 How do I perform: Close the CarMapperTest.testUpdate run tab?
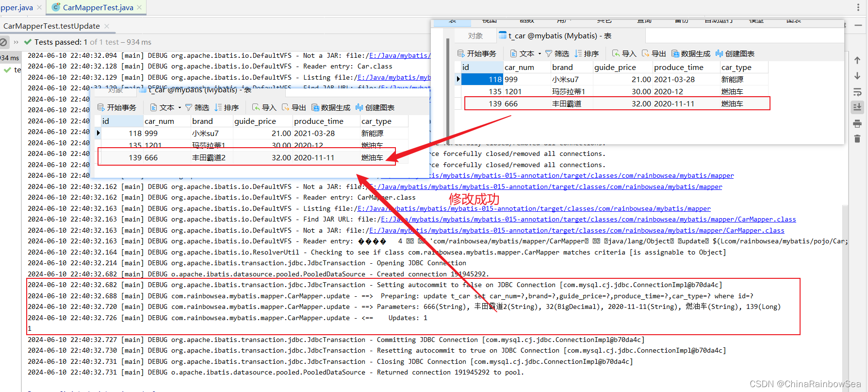[x=107, y=26]
